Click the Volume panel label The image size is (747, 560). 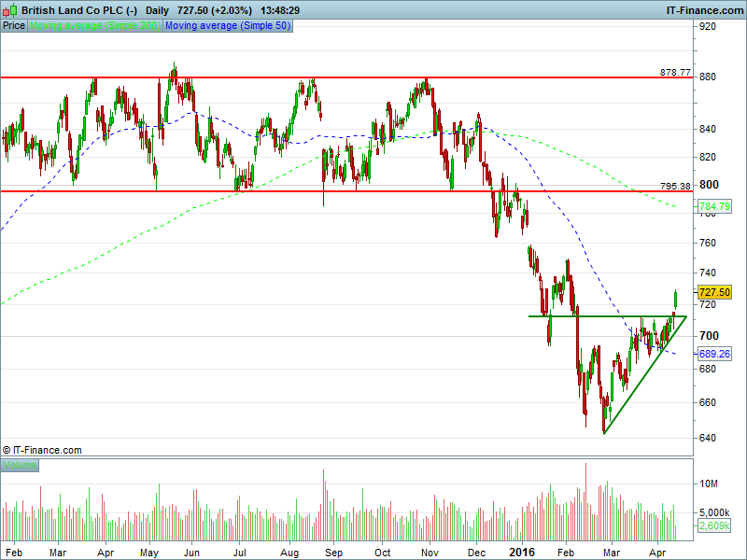pyautogui.click(x=20, y=464)
